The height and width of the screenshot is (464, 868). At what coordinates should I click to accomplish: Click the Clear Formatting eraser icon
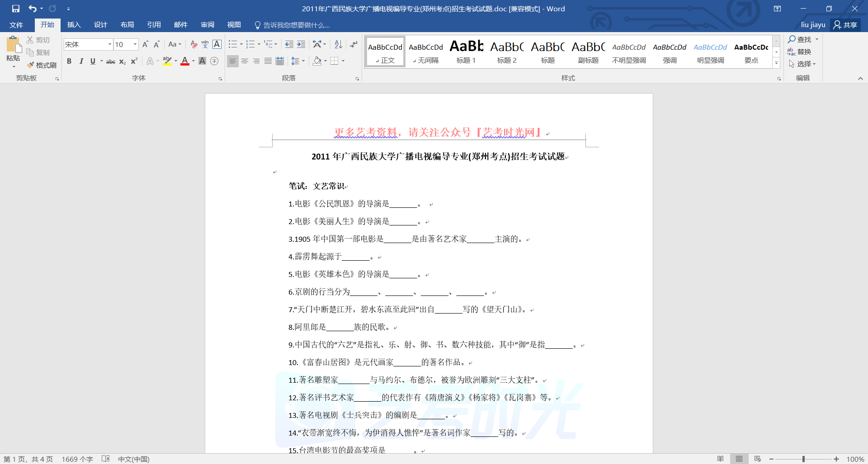193,44
